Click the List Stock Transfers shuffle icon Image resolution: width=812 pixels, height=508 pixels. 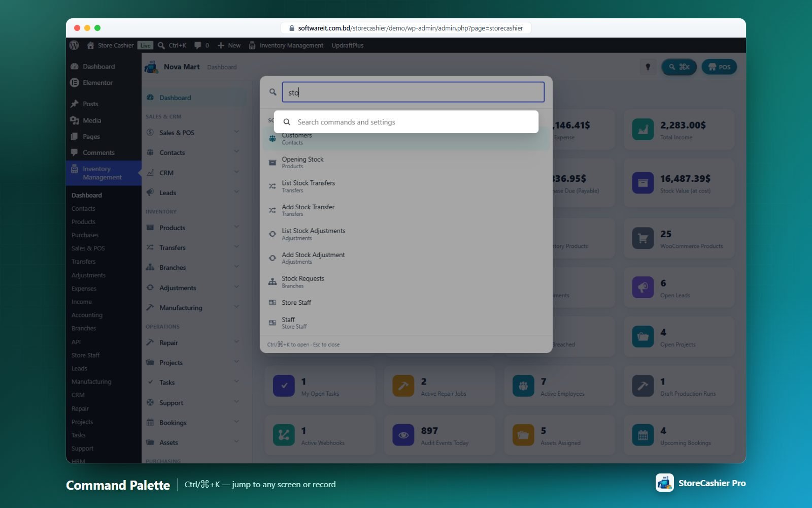[x=273, y=186]
